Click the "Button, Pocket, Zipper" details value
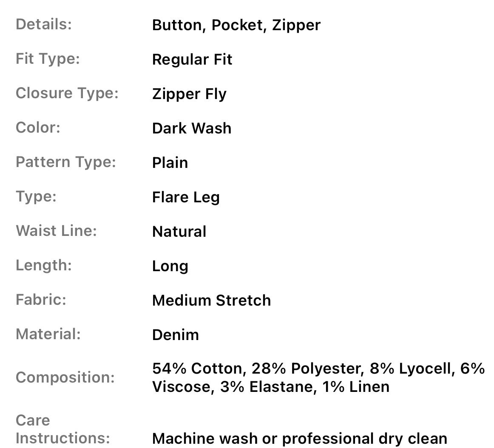The image size is (494, 448). 236,25
